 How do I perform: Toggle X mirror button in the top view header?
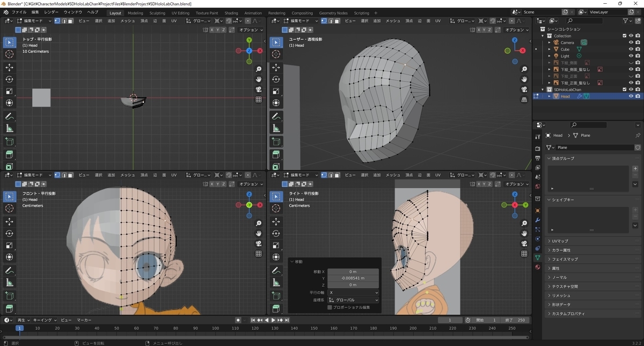(x=212, y=30)
